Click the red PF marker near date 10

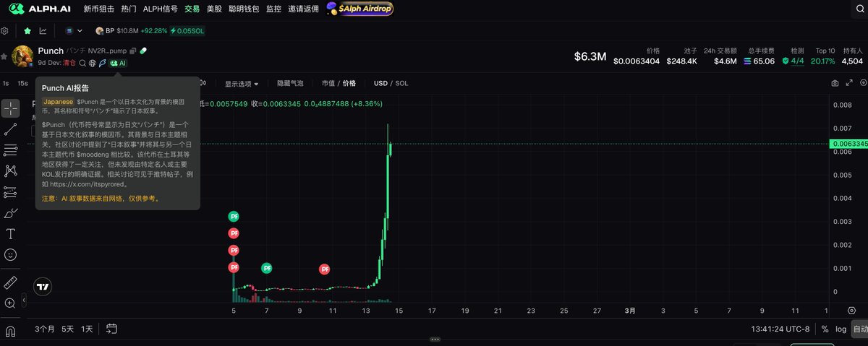pyautogui.click(x=325, y=269)
